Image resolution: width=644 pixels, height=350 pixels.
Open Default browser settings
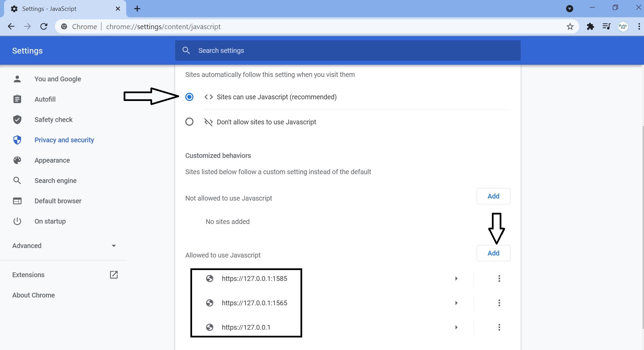58,201
